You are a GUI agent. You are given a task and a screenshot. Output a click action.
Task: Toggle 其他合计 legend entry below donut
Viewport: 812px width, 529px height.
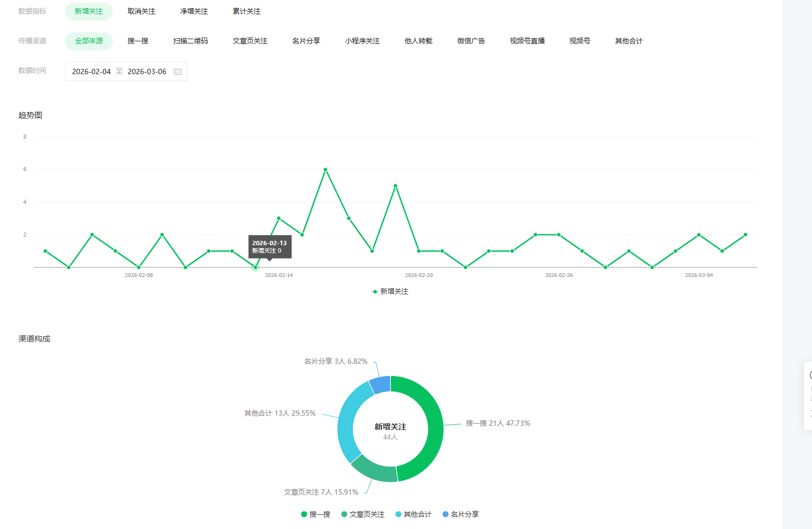tap(413, 514)
